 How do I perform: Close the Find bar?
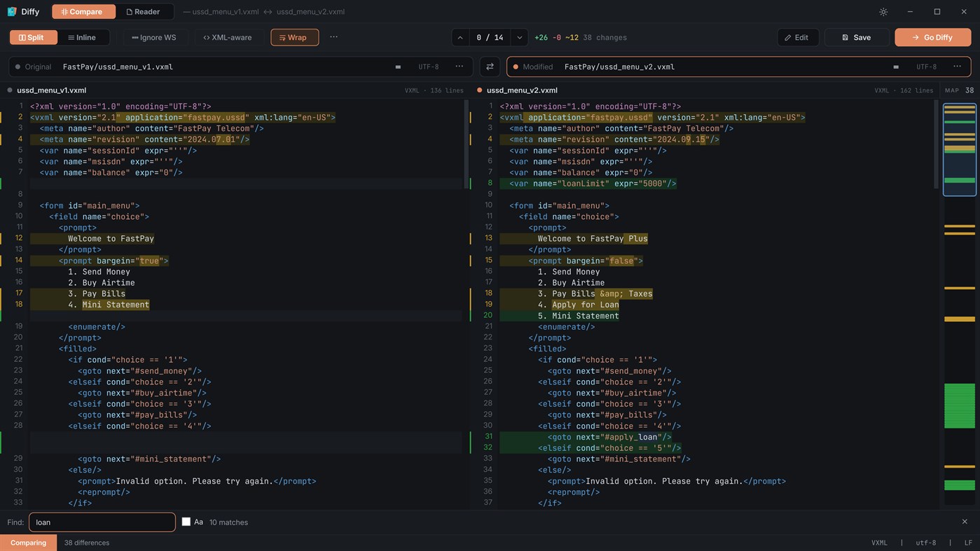click(965, 522)
